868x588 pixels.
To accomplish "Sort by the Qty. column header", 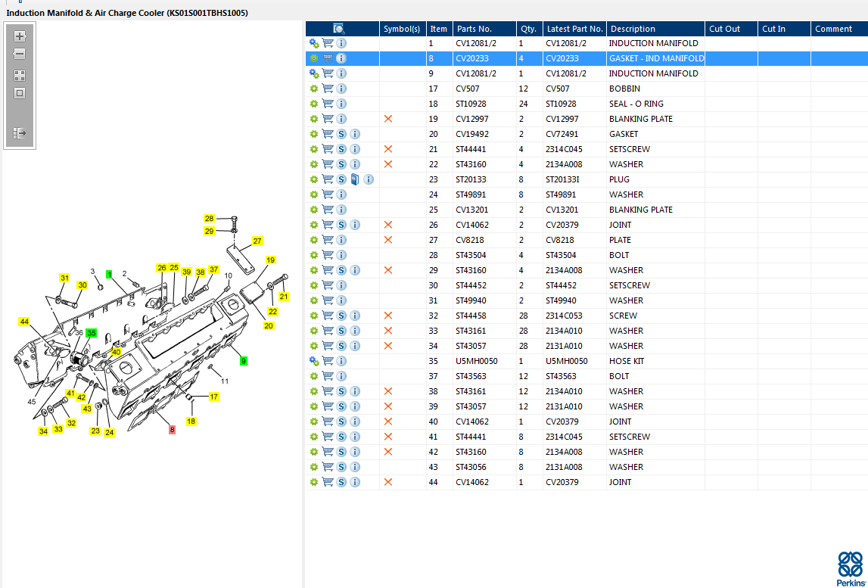I will tap(530, 29).
